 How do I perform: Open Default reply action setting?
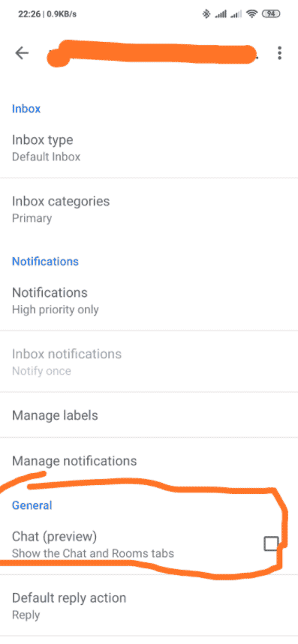[x=149, y=606]
